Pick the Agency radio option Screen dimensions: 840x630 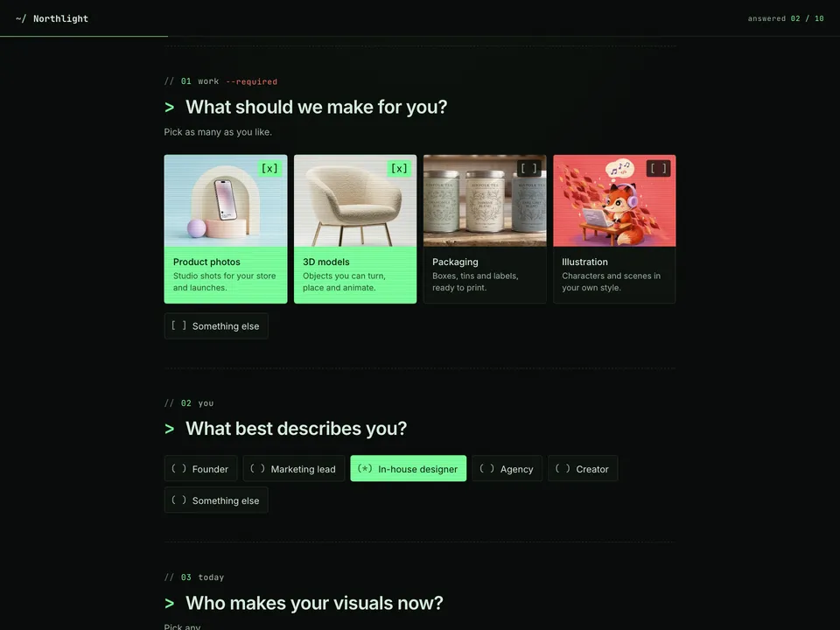[x=507, y=469]
